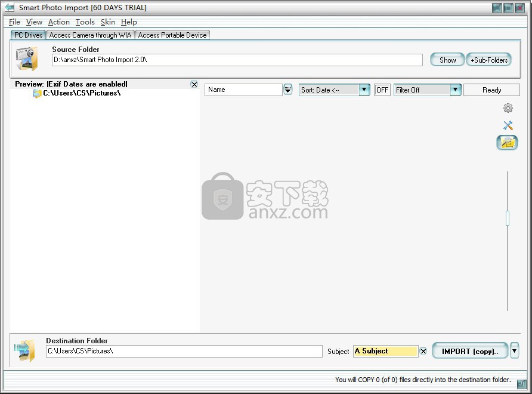Open the File menu
Screen dimensions: 532x394
(14, 22)
